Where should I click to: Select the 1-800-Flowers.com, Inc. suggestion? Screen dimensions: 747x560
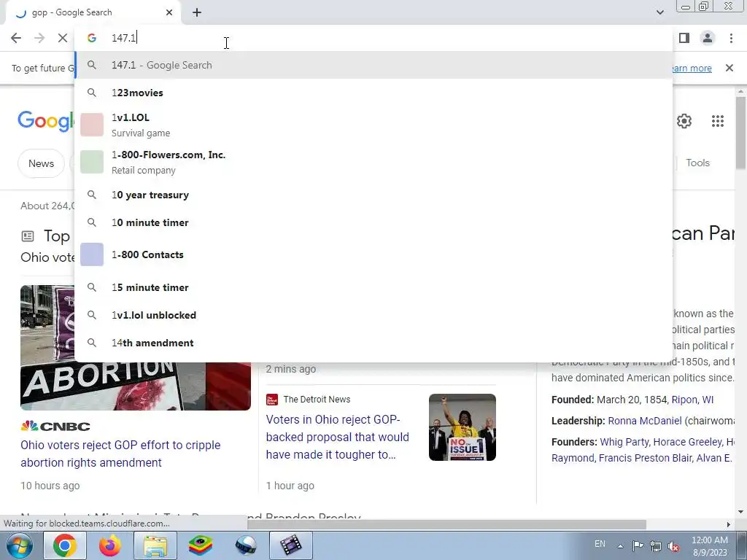tap(373, 162)
